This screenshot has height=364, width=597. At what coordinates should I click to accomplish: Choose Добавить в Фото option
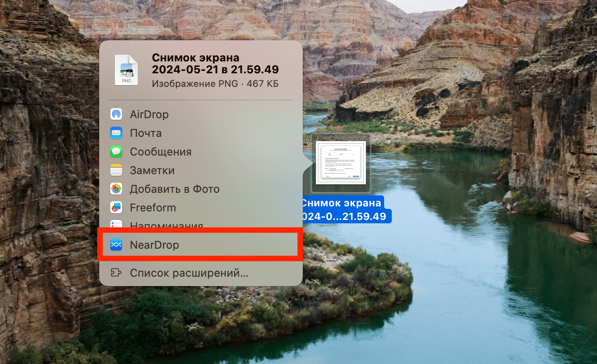(x=174, y=189)
